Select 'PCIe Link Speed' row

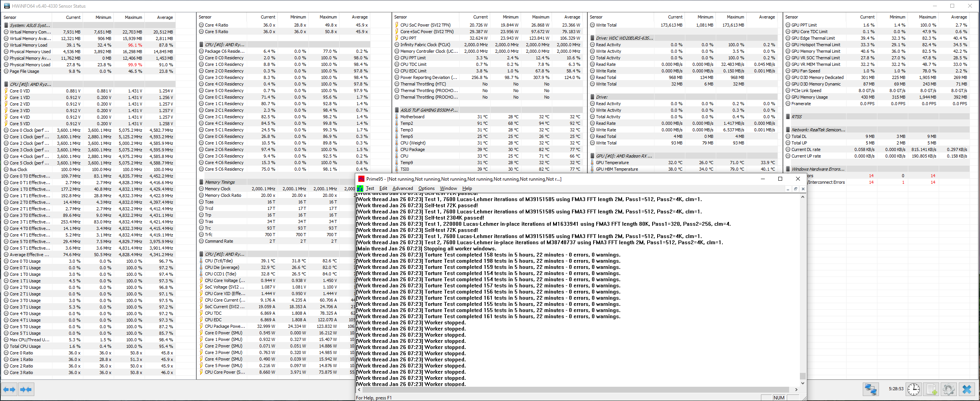click(877, 91)
